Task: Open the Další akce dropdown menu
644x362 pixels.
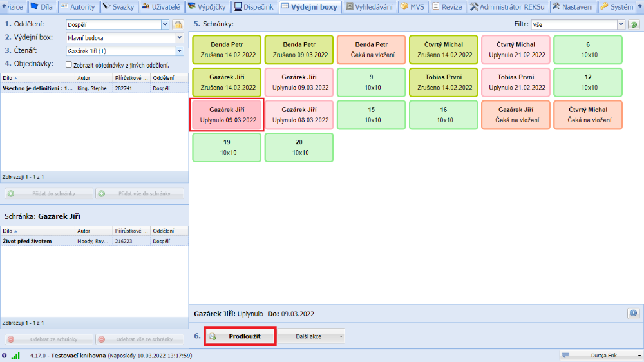Action: click(x=311, y=336)
